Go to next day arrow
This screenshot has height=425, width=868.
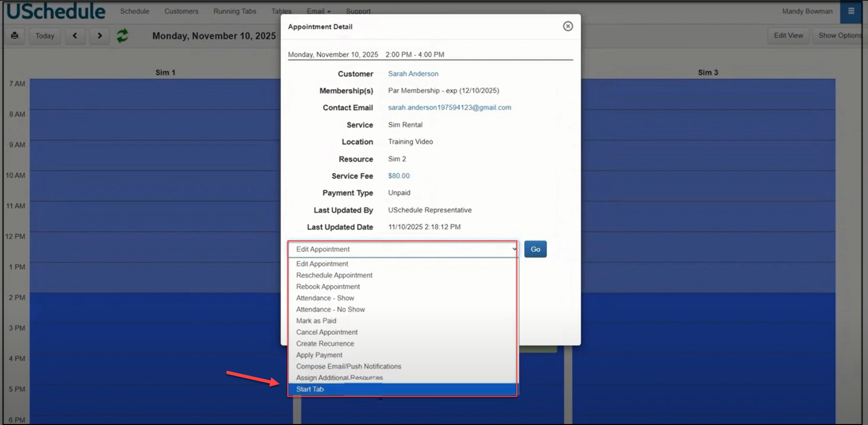tap(99, 35)
